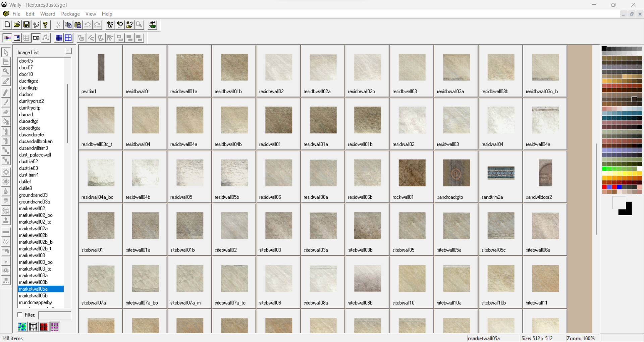Screen dimensions: 644x342
Task: Undo the last action
Action: 87,24
